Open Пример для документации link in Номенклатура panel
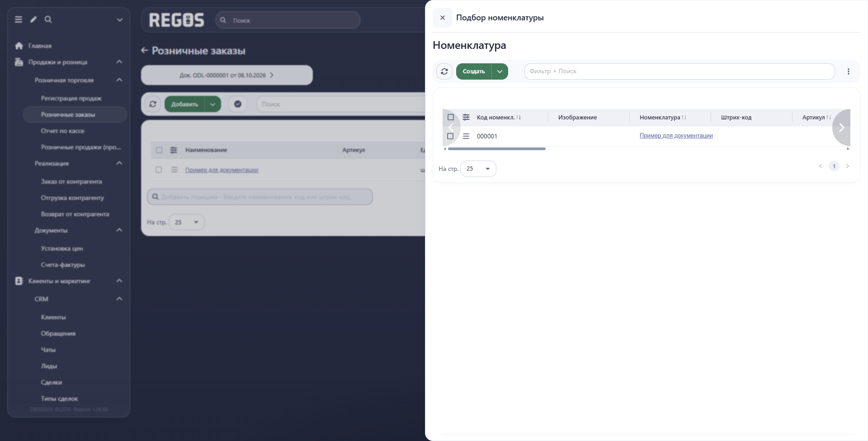The height and width of the screenshot is (441, 868). click(x=676, y=136)
